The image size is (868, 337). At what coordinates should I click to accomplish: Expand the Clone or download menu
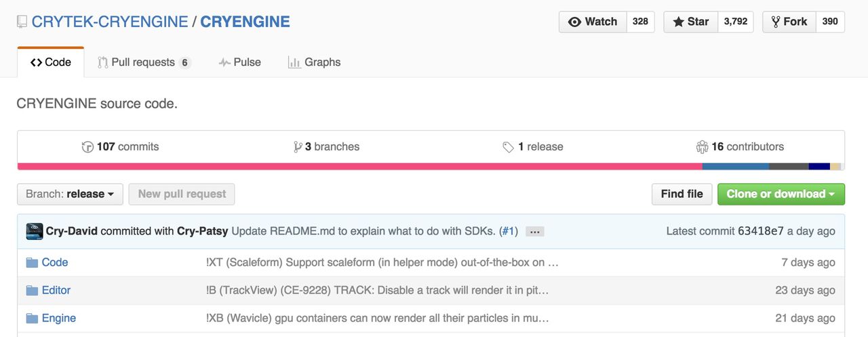pyautogui.click(x=781, y=194)
